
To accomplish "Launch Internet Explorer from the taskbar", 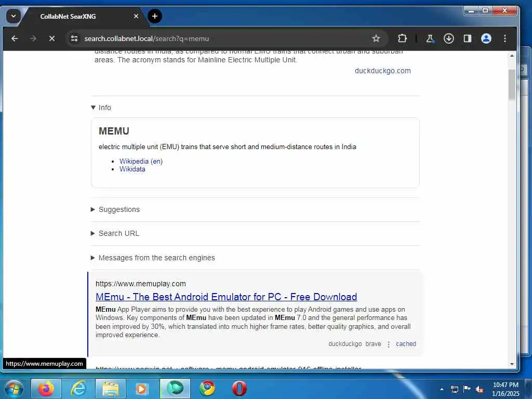I will pos(78,389).
